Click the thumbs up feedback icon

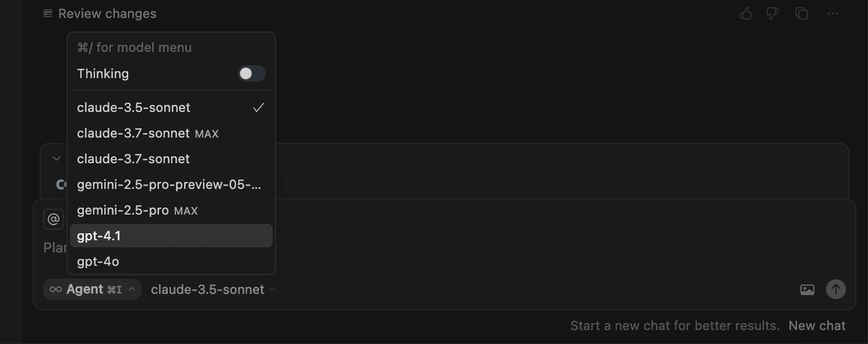[x=746, y=14]
